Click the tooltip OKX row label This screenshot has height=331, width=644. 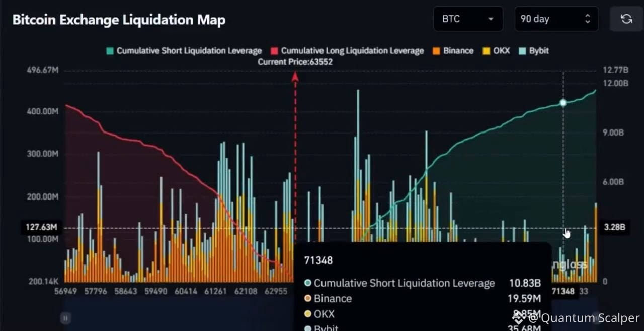pos(324,314)
